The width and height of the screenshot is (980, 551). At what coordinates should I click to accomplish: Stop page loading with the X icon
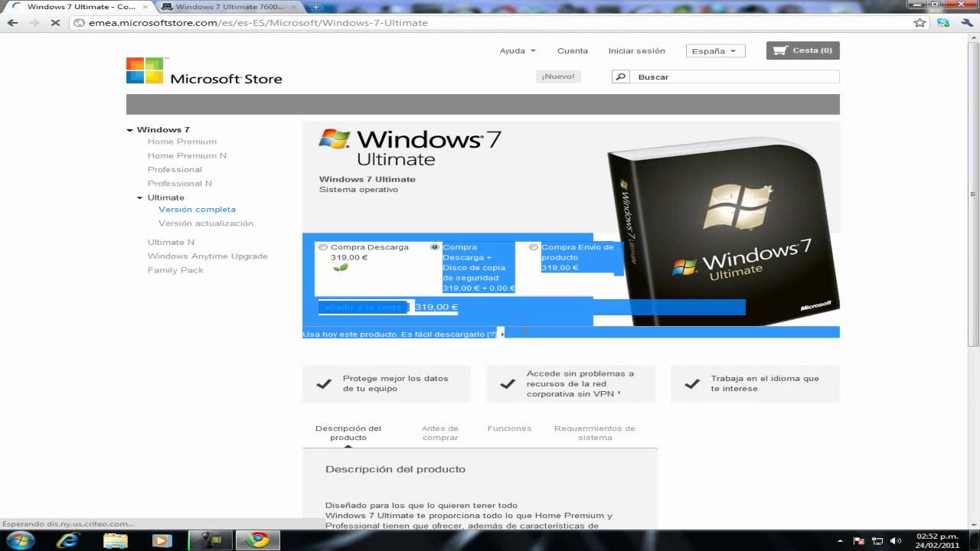[x=55, y=23]
